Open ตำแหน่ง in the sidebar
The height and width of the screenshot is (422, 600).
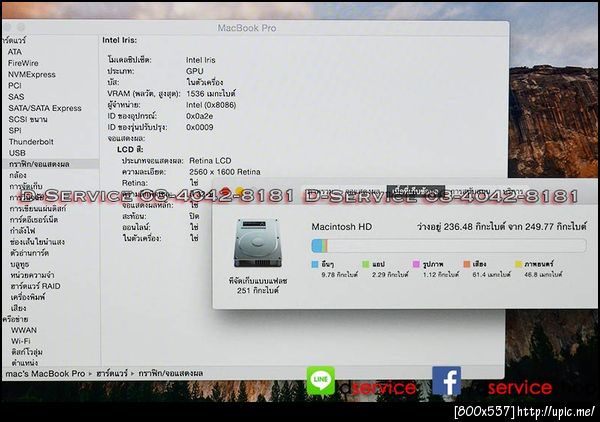pyautogui.click(x=25, y=363)
